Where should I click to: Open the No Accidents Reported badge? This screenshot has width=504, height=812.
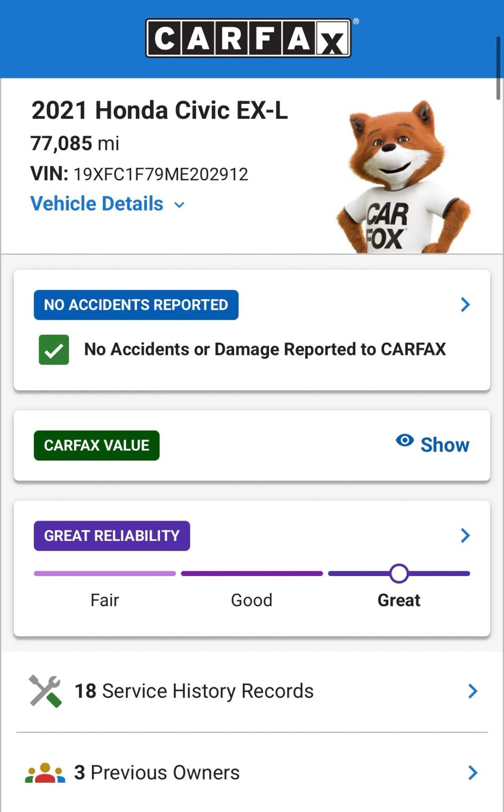pos(136,305)
